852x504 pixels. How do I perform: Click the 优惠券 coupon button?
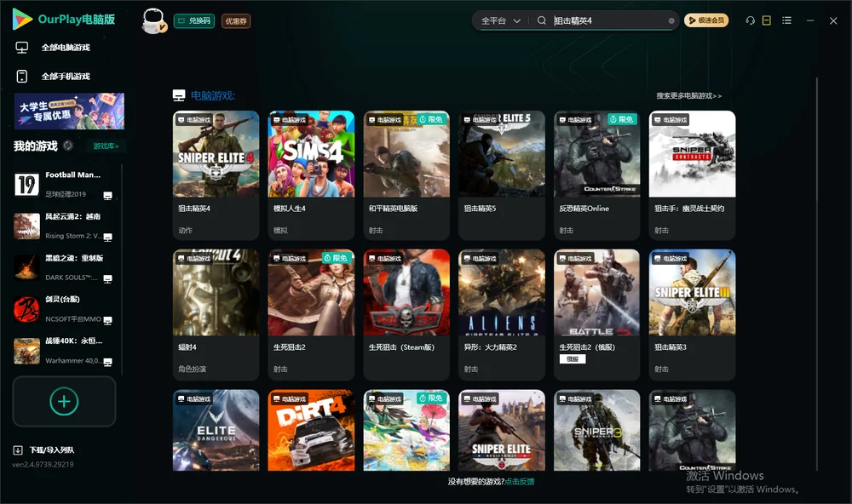click(236, 20)
